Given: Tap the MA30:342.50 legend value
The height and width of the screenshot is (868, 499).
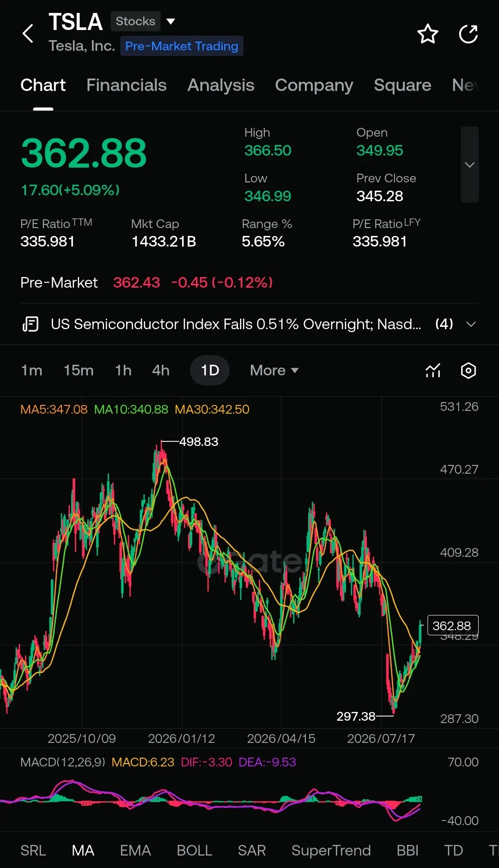Looking at the screenshot, I should (212, 410).
